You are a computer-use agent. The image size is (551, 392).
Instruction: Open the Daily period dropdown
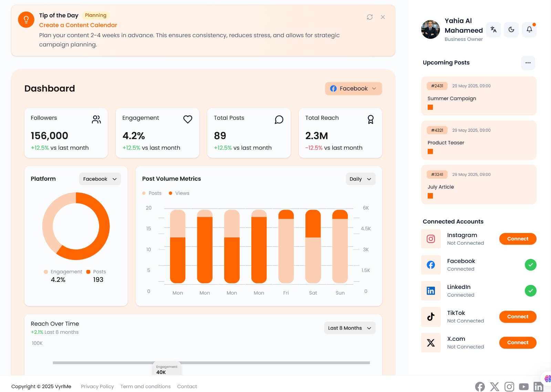pos(360,179)
